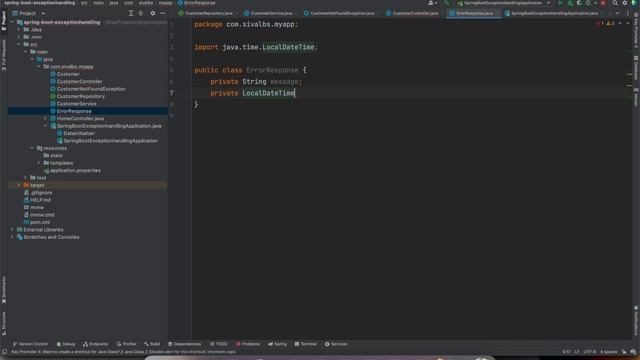Screen dimensions: 640x360
Task: Open the Profiler tool window
Action: point(126,344)
